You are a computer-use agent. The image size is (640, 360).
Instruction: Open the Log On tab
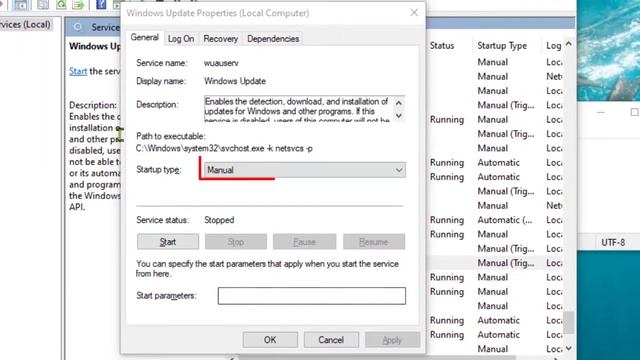coord(181,39)
